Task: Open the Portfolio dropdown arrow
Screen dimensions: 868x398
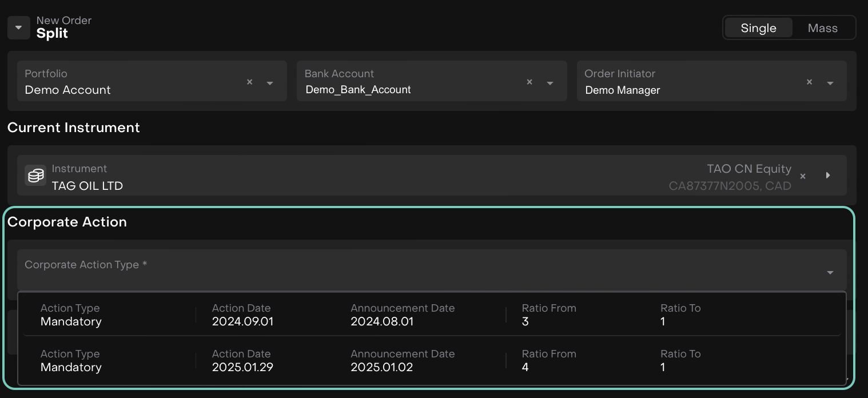Action: coord(270,83)
